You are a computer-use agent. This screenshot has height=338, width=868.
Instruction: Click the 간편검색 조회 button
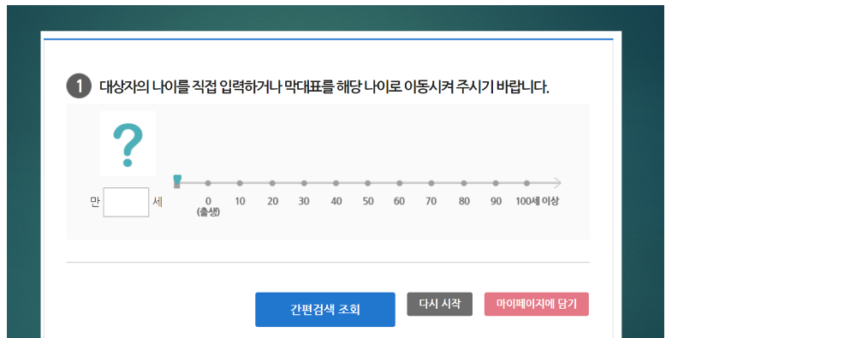click(x=325, y=310)
